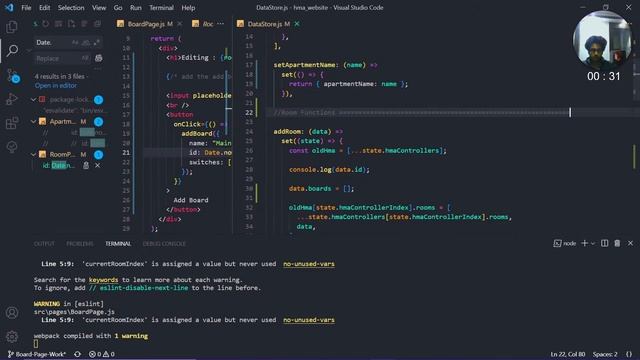Screen dimensions: 640x360
Task: Toggle Match Case in search field
Action: 75,42
